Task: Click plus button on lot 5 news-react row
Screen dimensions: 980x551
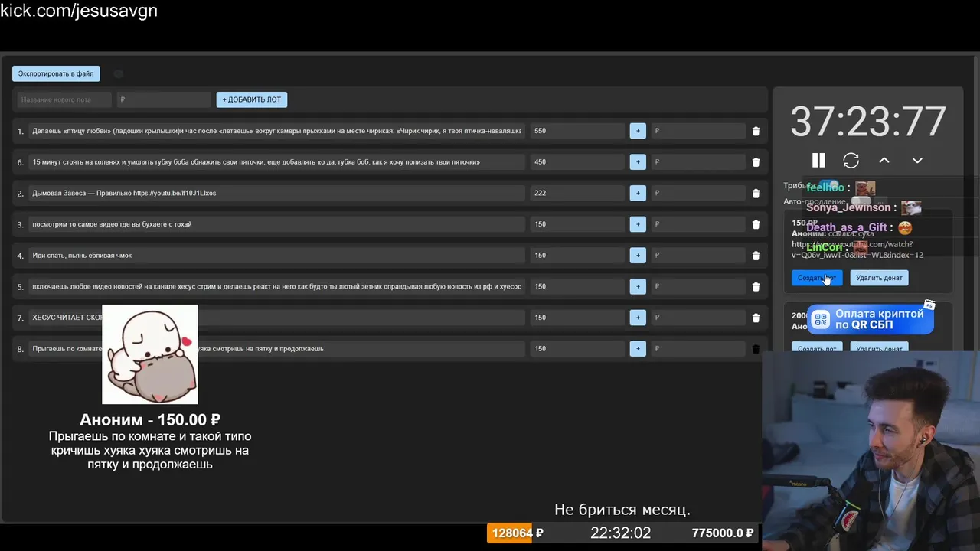Action: [x=638, y=286]
